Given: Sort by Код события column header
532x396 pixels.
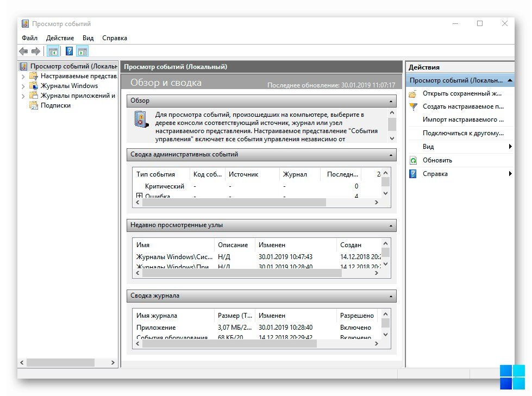Looking at the screenshot, I should coord(207,174).
